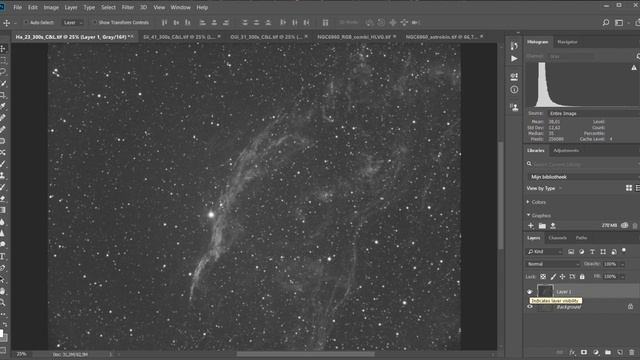Click the histogram cached data warning triangle

click(634, 68)
